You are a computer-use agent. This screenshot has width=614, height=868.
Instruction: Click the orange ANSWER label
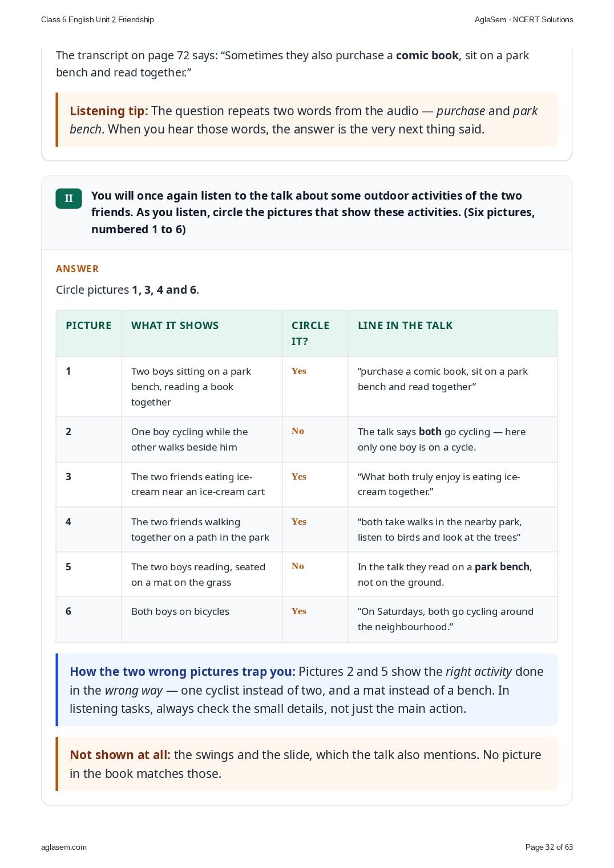[x=77, y=269]
